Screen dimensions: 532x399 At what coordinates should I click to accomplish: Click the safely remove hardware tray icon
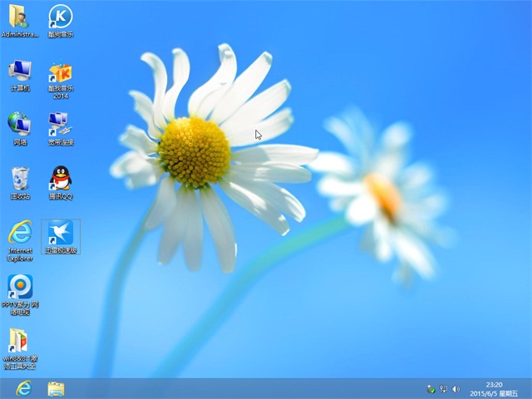(431, 389)
